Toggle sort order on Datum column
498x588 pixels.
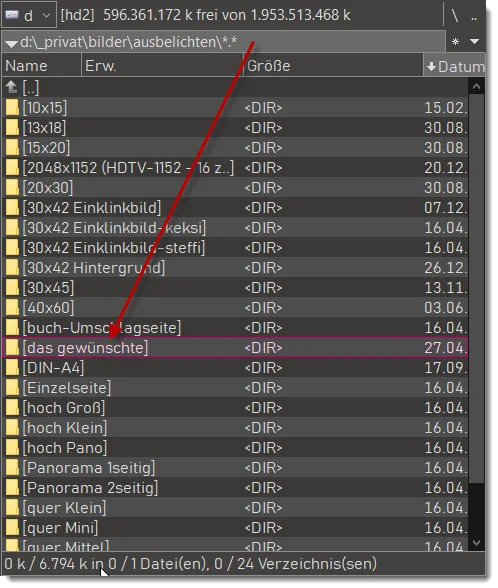[x=454, y=66]
